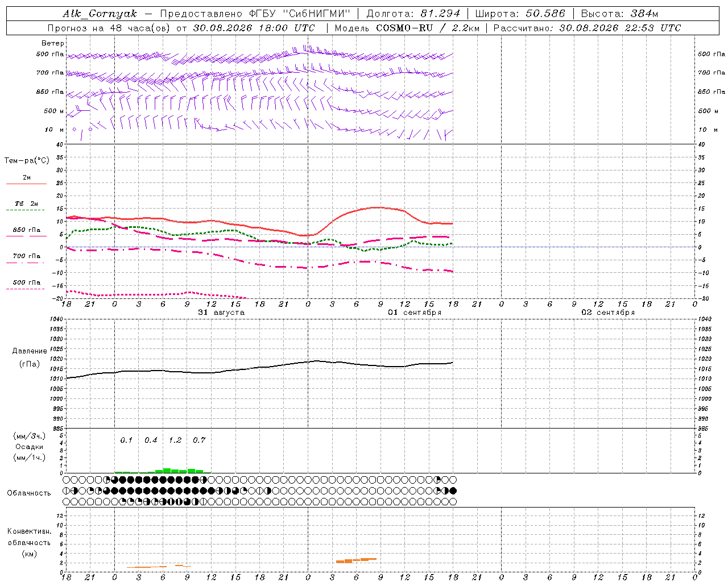Click the 850 гПа temperature legend entry
This screenshot has height=582, width=728.
click(x=27, y=232)
